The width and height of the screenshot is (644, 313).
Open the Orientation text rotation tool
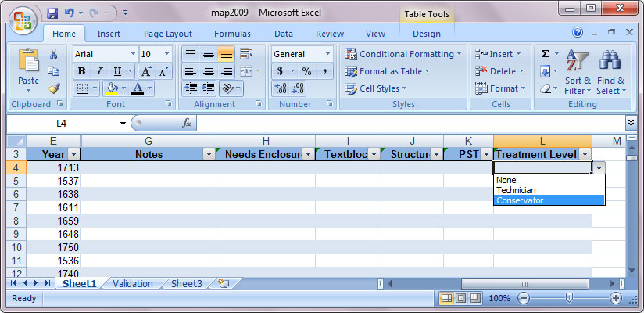pyautogui.click(x=228, y=88)
